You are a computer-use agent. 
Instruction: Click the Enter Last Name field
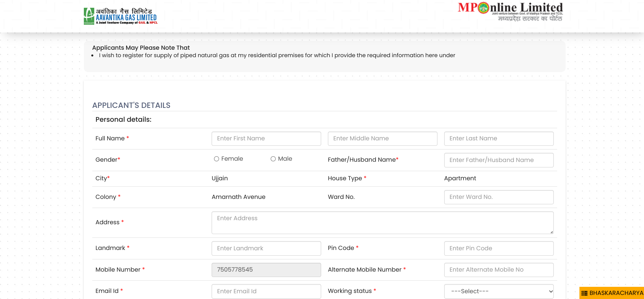(x=499, y=139)
